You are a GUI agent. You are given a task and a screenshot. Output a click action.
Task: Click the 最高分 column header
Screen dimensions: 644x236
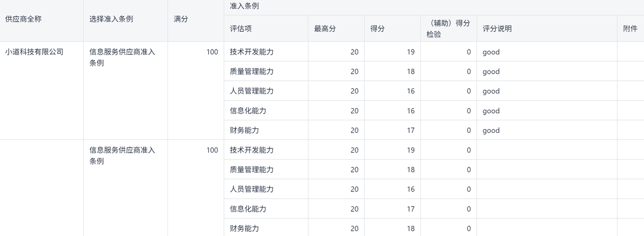pyautogui.click(x=325, y=28)
